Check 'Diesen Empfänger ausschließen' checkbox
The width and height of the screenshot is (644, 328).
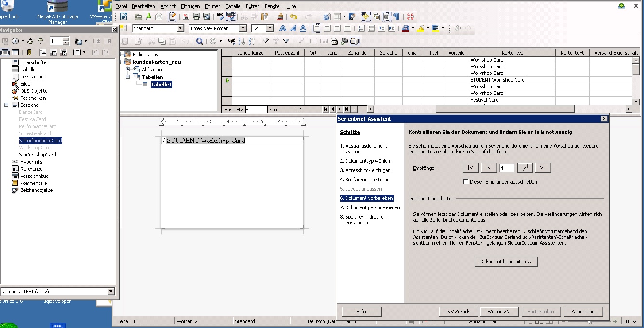(466, 182)
